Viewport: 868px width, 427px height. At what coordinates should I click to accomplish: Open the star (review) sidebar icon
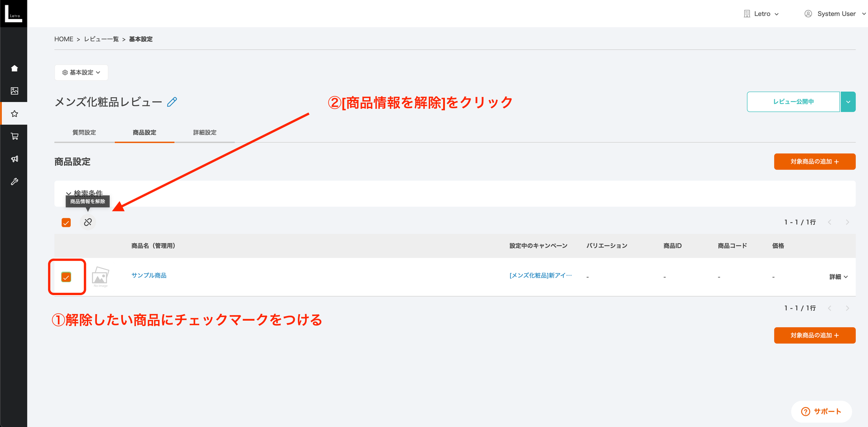point(14,114)
